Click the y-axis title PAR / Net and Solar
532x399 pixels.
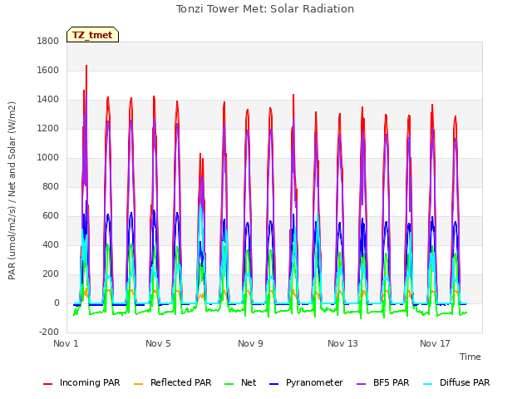click(12, 190)
